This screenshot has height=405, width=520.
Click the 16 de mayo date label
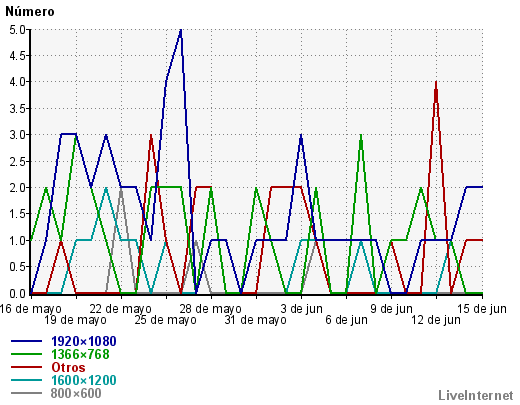pyautogui.click(x=31, y=309)
